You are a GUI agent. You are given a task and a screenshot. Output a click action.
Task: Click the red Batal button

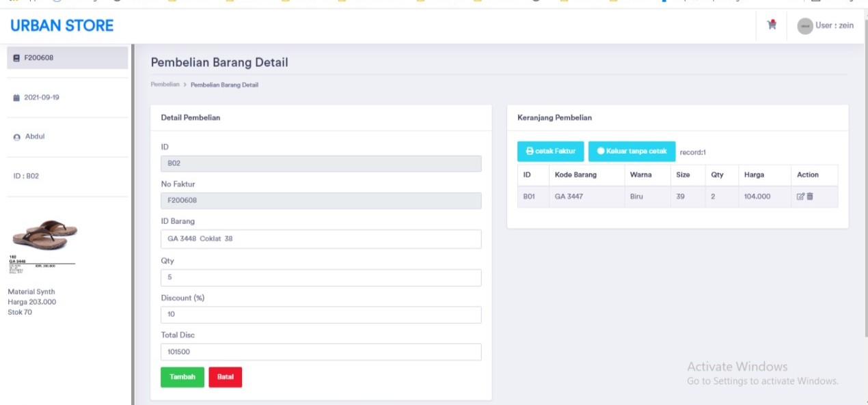point(225,377)
